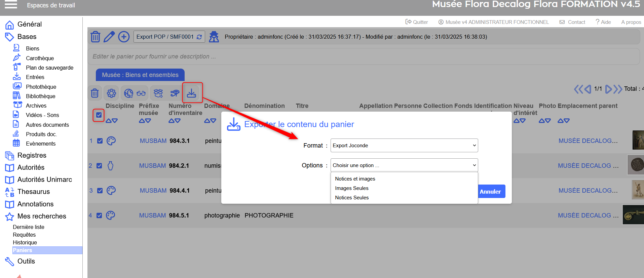Click the pencil edit basket icon
The image size is (644, 278).
109,37
